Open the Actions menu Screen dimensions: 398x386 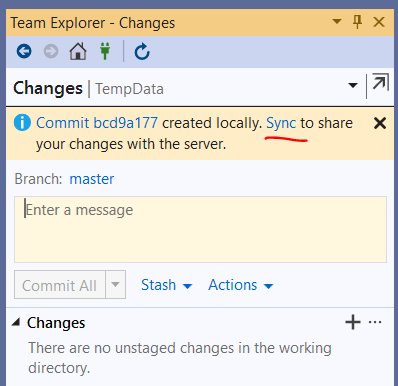point(241,285)
